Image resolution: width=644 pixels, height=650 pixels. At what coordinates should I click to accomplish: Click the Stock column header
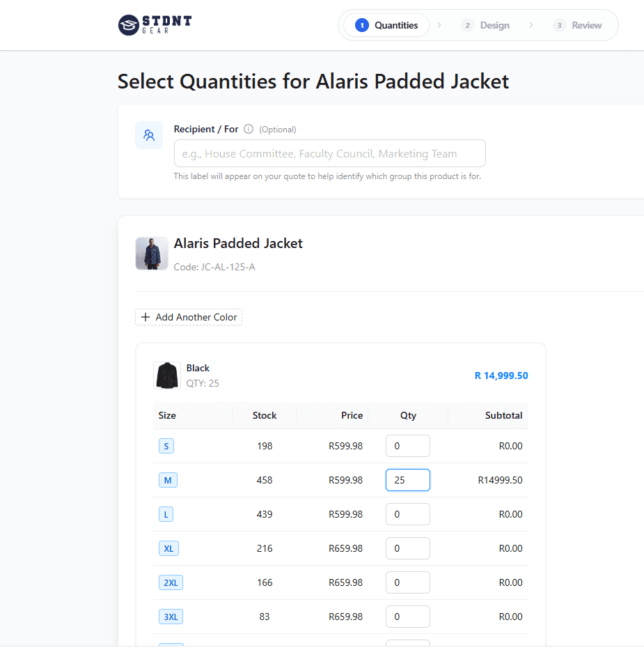tap(265, 415)
